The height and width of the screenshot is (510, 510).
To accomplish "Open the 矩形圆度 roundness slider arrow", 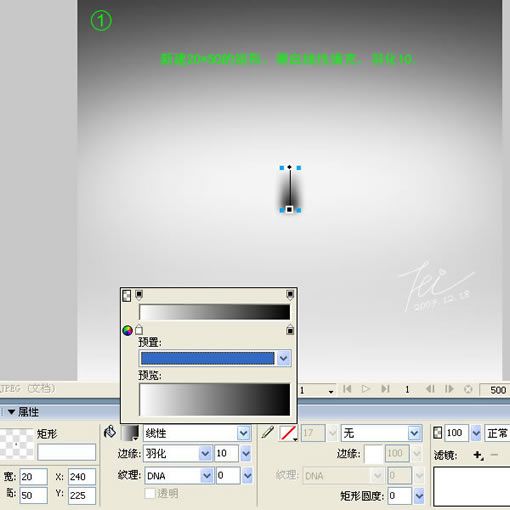I will [x=419, y=496].
